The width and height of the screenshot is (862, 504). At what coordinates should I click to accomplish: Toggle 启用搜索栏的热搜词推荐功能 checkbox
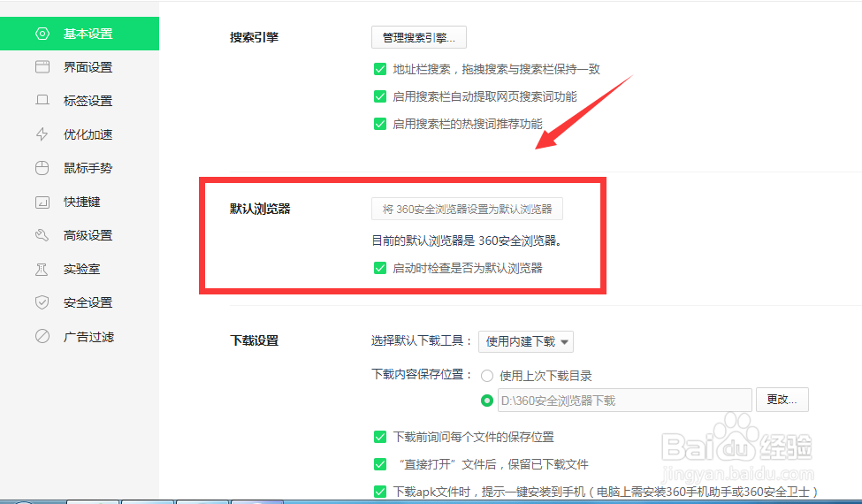point(380,124)
